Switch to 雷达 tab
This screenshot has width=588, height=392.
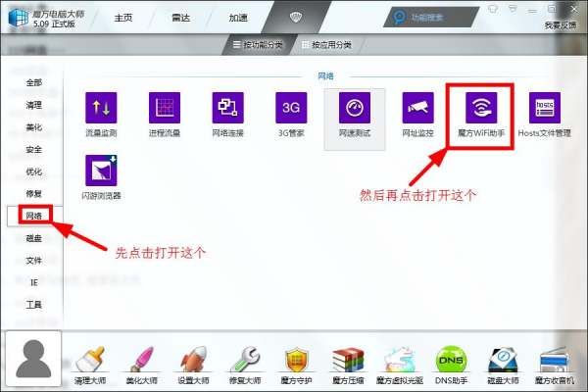[x=180, y=18]
